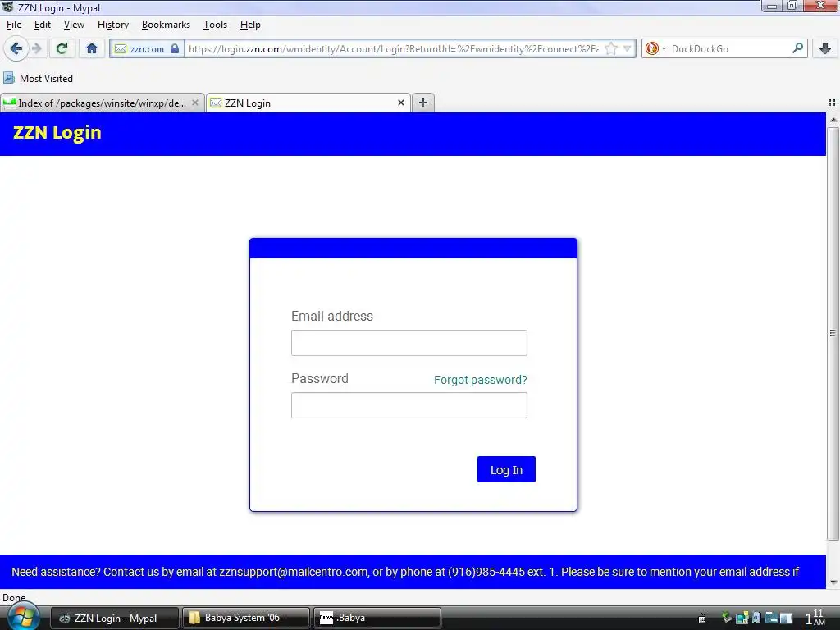
Task: Open the Home page icon
Action: 92,48
